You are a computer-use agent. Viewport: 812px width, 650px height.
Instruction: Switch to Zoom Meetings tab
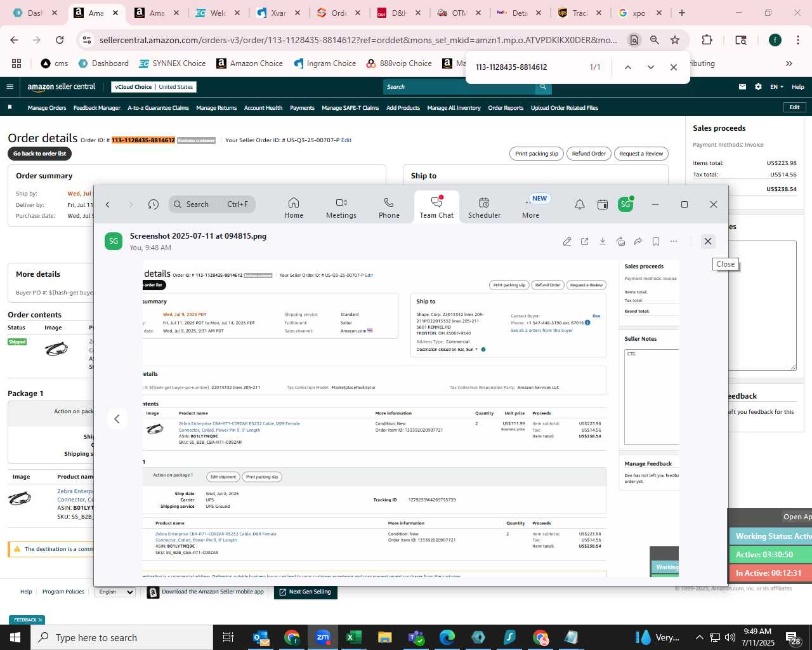pos(341,208)
